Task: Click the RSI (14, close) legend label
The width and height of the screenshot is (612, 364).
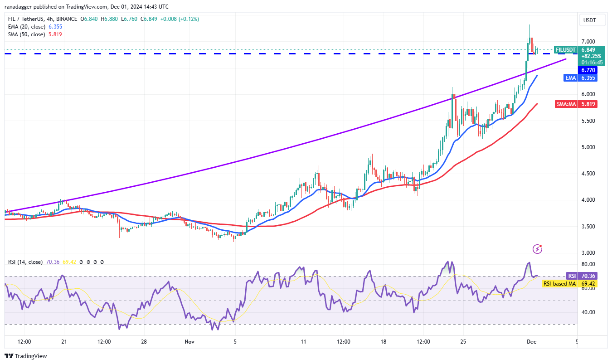Action: click(x=25, y=262)
